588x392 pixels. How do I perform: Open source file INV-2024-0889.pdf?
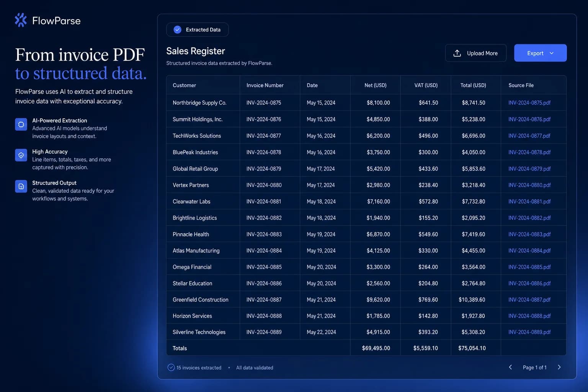[529, 332]
